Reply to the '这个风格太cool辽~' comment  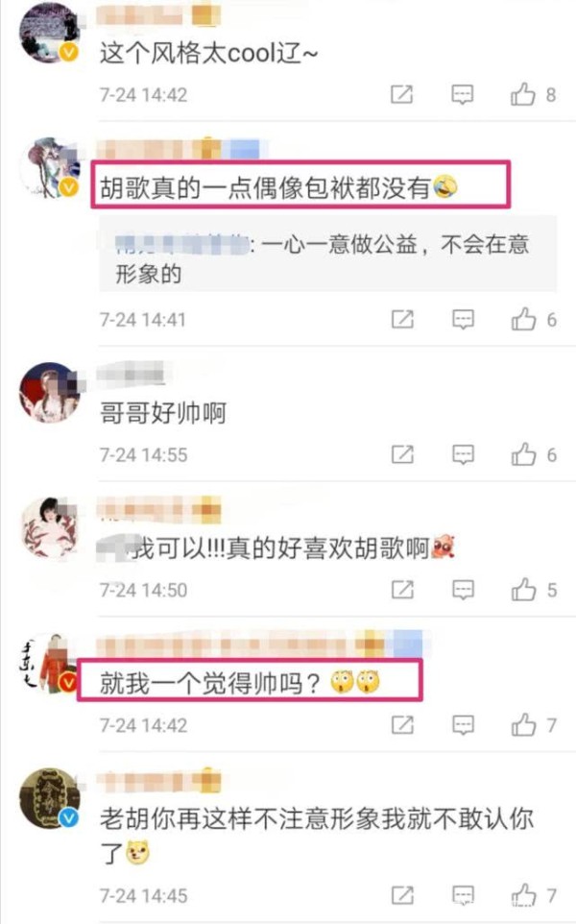(x=463, y=94)
